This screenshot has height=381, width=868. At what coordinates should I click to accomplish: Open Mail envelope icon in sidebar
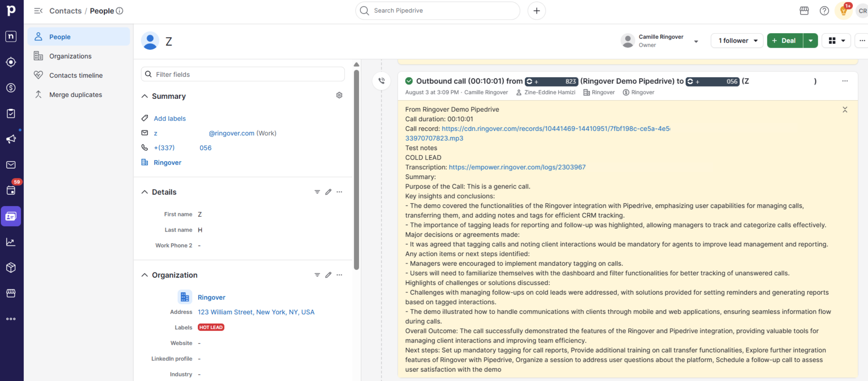(x=11, y=165)
